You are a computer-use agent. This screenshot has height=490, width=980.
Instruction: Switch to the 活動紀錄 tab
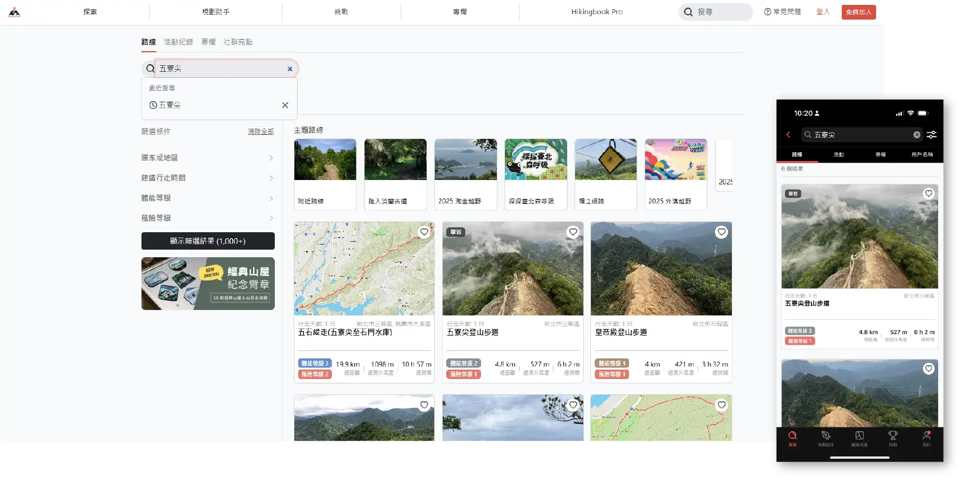(x=178, y=42)
